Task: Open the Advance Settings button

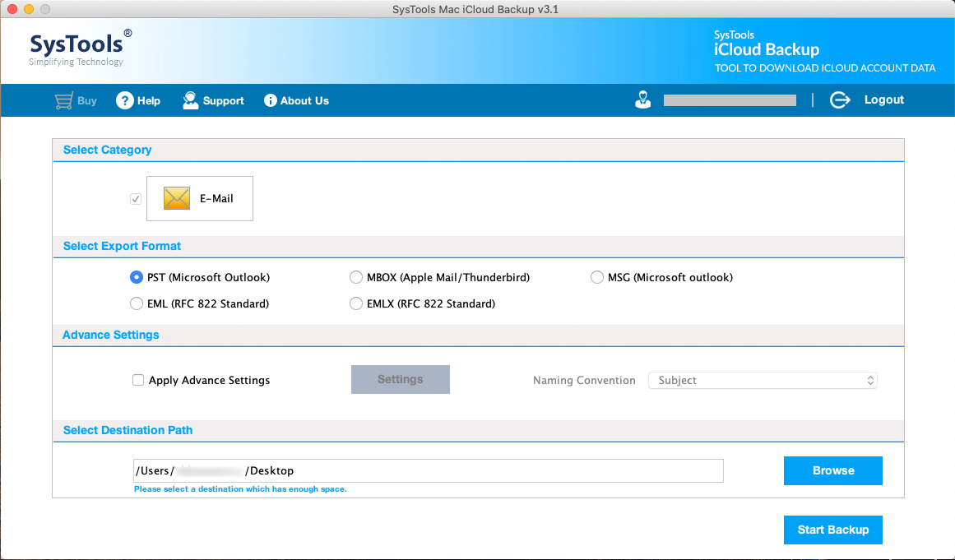Action: (x=401, y=380)
